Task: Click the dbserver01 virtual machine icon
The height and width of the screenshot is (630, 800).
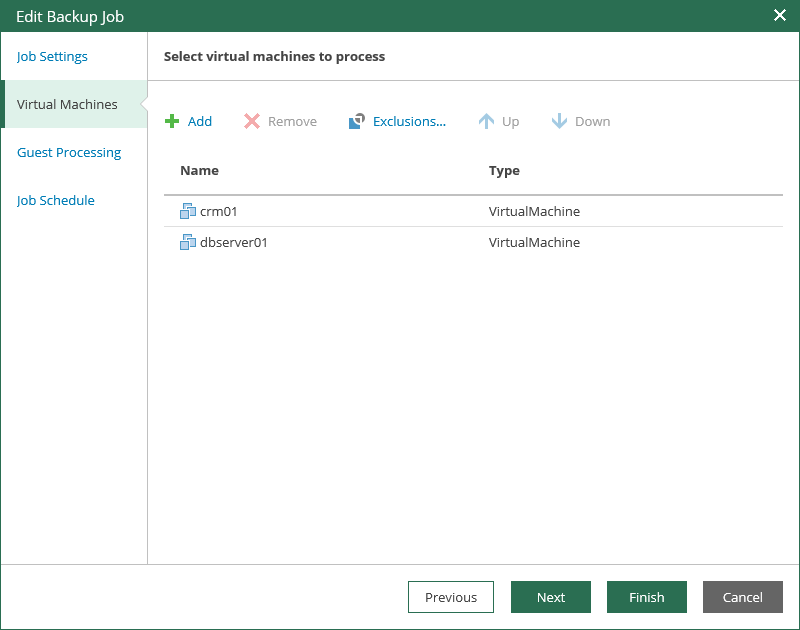Action: click(x=188, y=242)
